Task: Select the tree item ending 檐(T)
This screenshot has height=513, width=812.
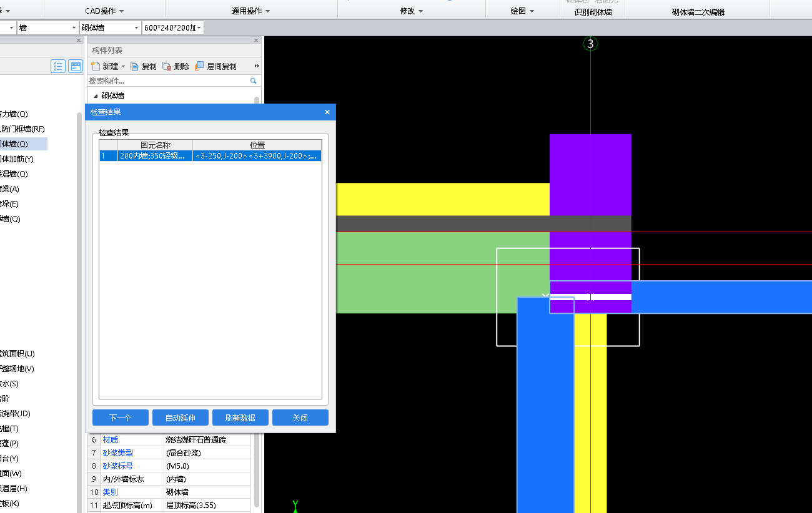Action: (9, 429)
